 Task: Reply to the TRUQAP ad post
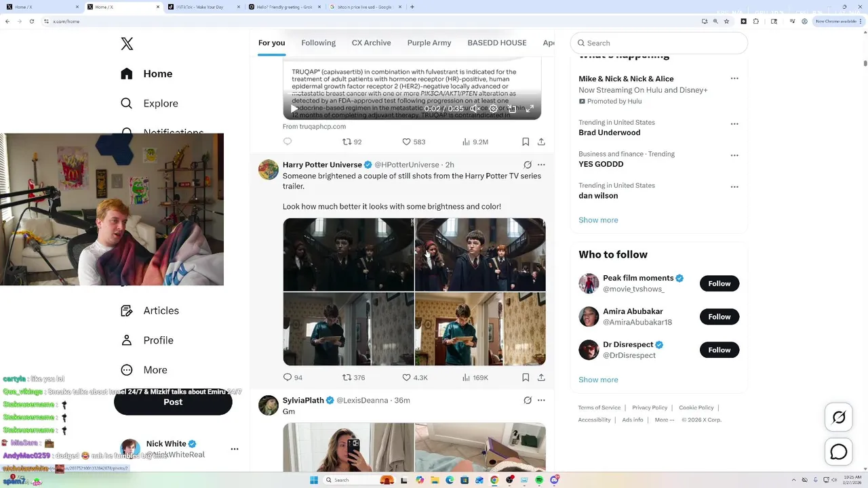(288, 142)
